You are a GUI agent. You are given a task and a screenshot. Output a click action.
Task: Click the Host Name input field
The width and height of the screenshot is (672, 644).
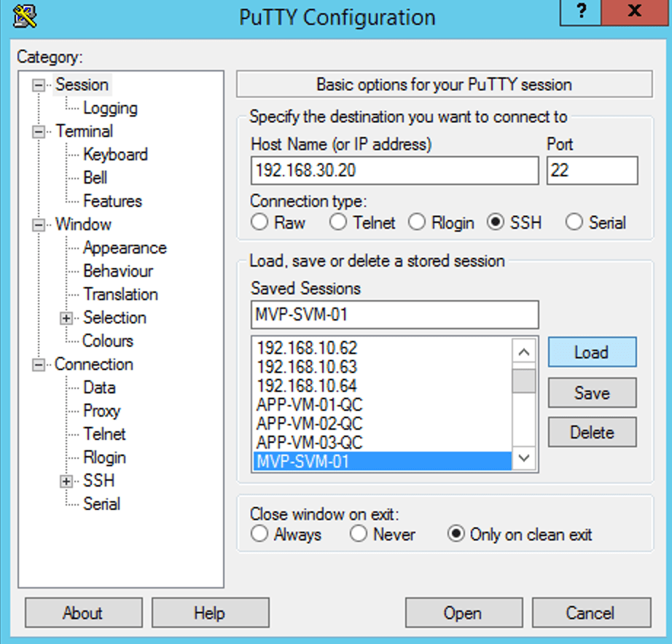click(x=394, y=171)
